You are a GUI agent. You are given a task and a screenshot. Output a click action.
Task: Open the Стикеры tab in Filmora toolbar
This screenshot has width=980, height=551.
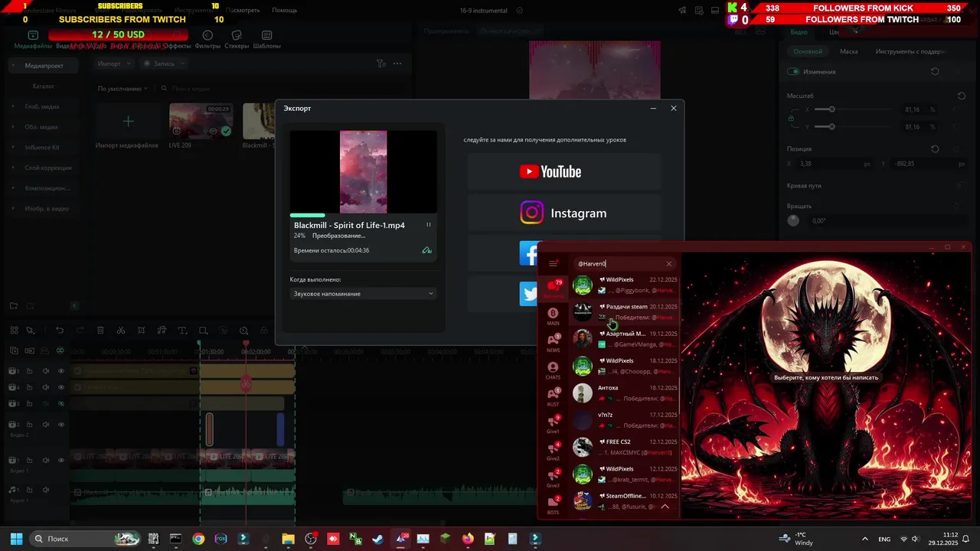tap(237, 40)
